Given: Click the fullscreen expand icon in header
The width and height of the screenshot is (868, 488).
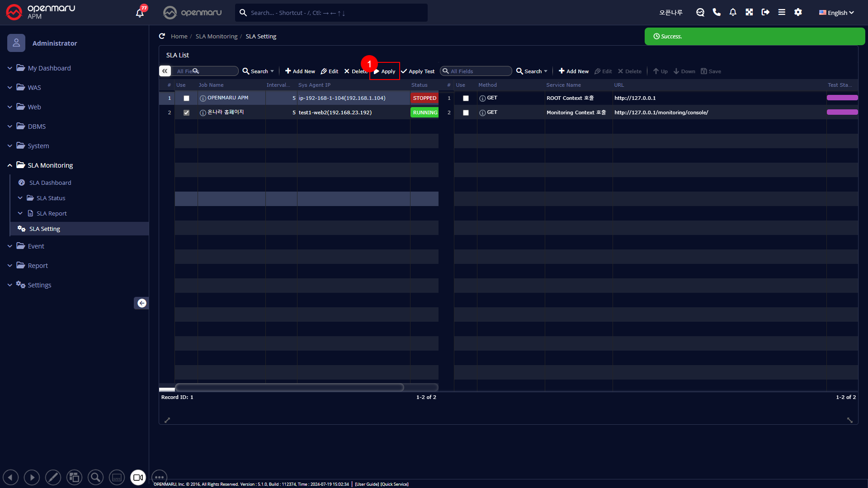Looking at the screenshot, I should [749, 13].
